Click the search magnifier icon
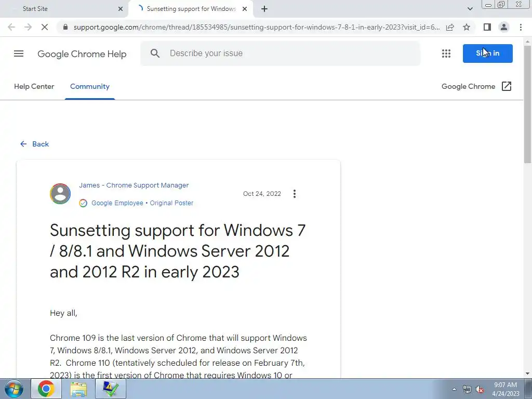The width and height of the screenshot is (532, 399). pyautogui.click(x=155, y=54)
